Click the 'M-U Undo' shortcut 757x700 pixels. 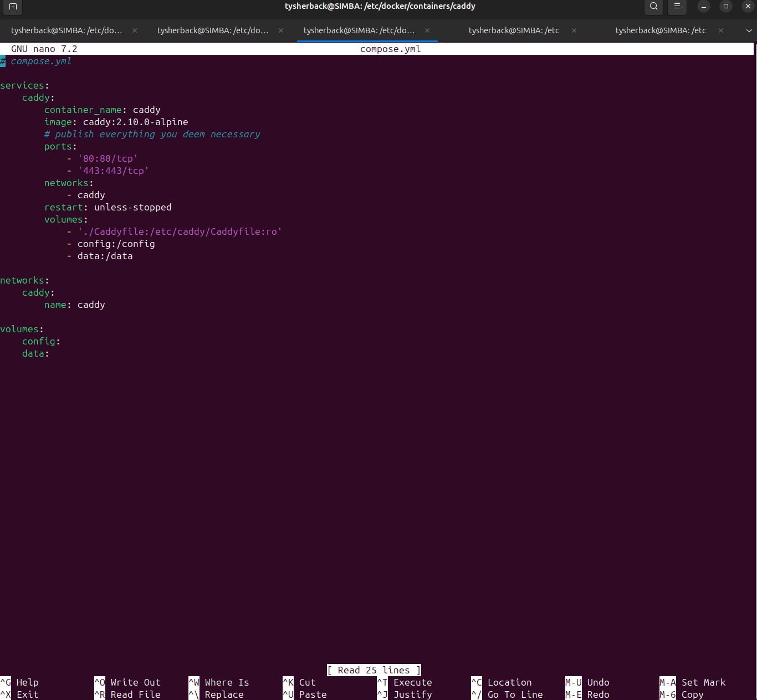(587, 682)
